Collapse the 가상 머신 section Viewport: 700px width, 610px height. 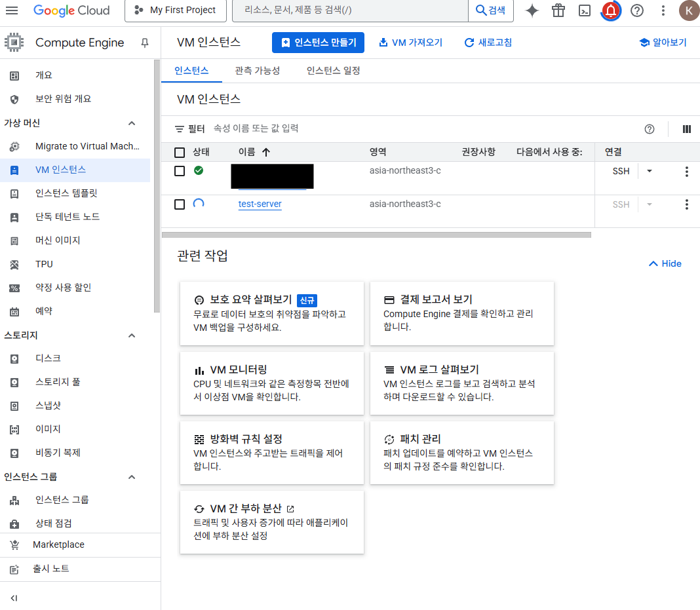click(132, 123)
